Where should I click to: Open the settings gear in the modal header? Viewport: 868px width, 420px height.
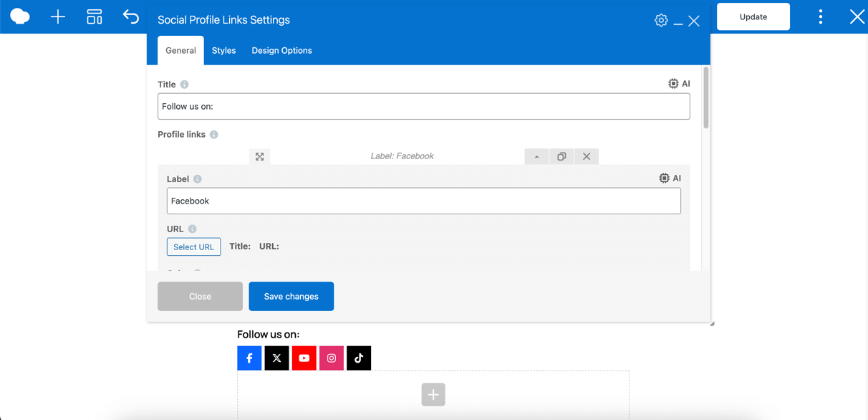click(x=660, y=19)
